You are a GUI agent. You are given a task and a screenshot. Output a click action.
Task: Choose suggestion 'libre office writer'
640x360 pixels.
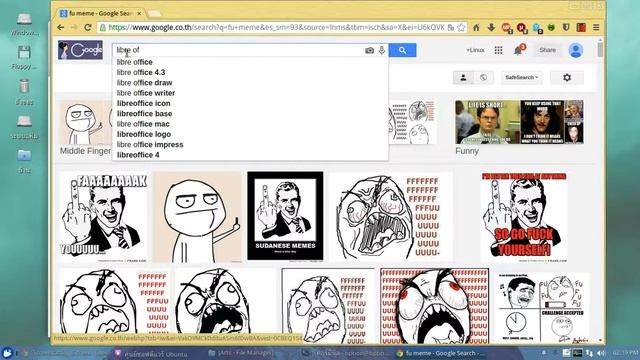point(146,93)
